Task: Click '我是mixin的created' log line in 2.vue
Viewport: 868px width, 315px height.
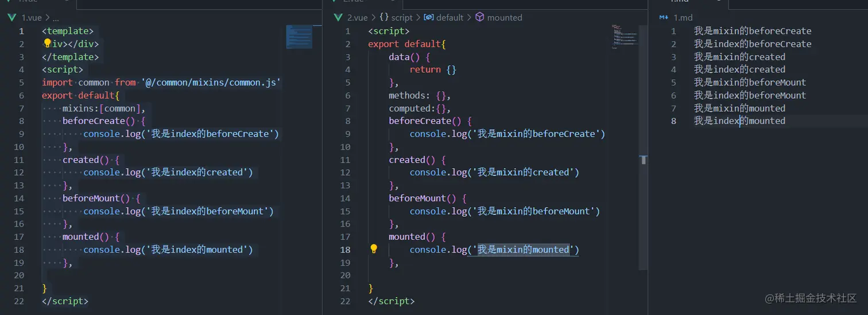Action: [x=494, y=172]
